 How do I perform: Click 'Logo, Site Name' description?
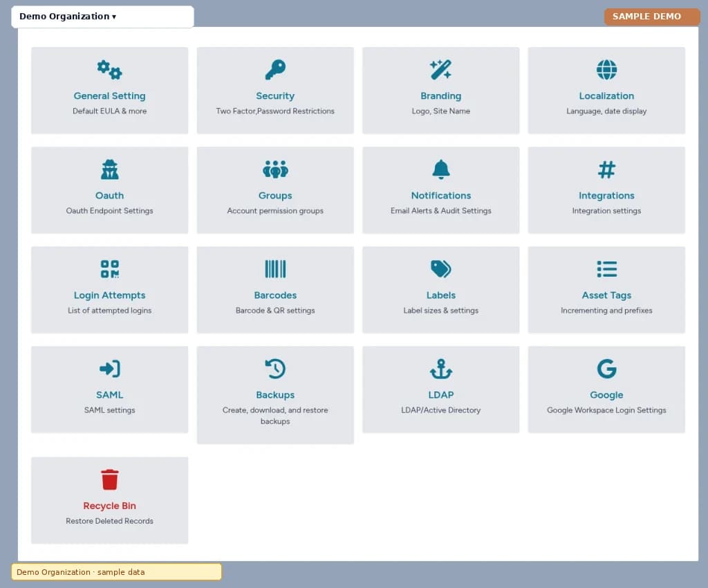click(440, 111)
